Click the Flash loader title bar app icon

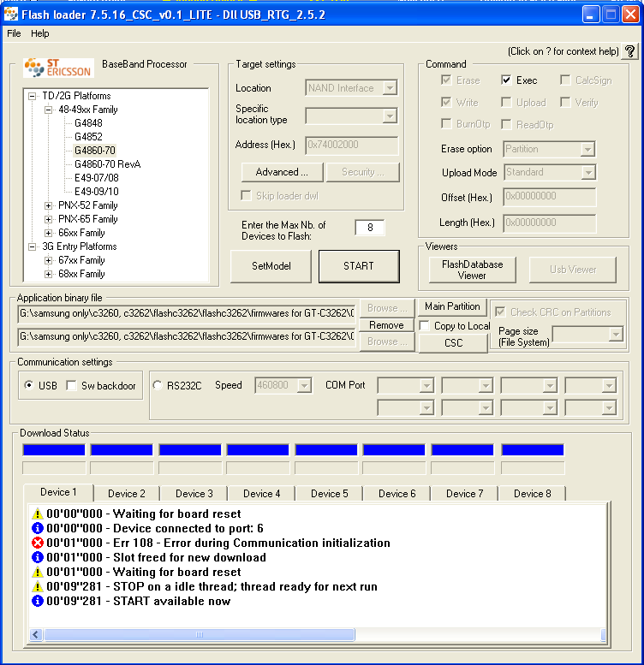[x=11, y=15]
